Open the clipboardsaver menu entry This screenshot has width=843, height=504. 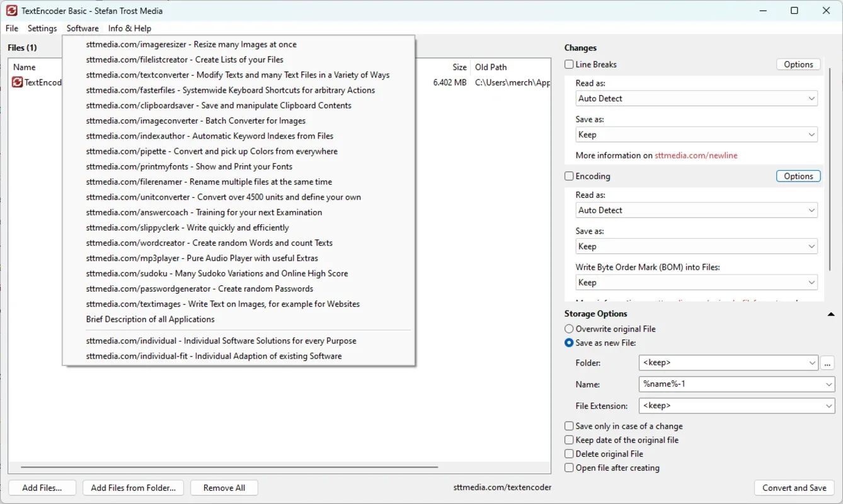(x=238, y=105)
